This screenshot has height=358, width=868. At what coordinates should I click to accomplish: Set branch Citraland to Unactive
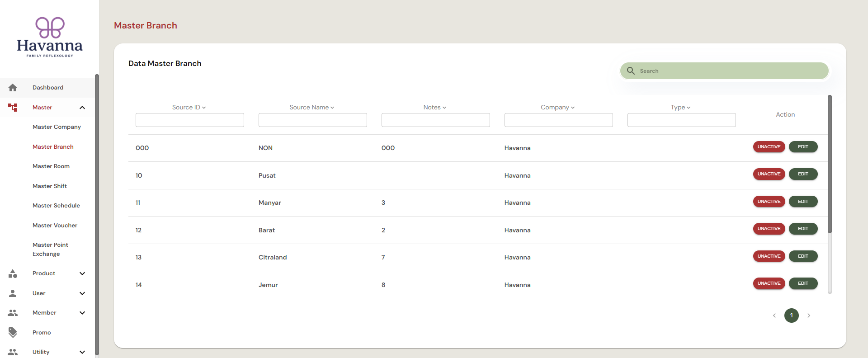(x=769, y=256)
